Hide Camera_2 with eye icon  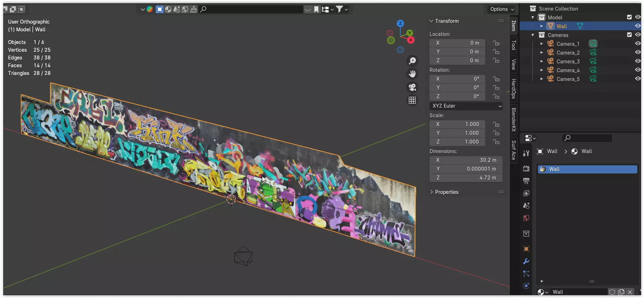pos(638,52)
